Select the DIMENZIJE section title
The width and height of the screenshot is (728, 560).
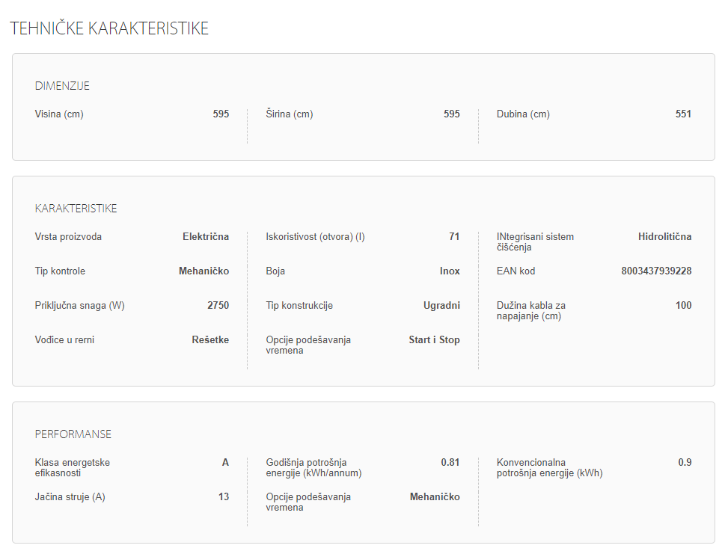click(x=62, y=86)
